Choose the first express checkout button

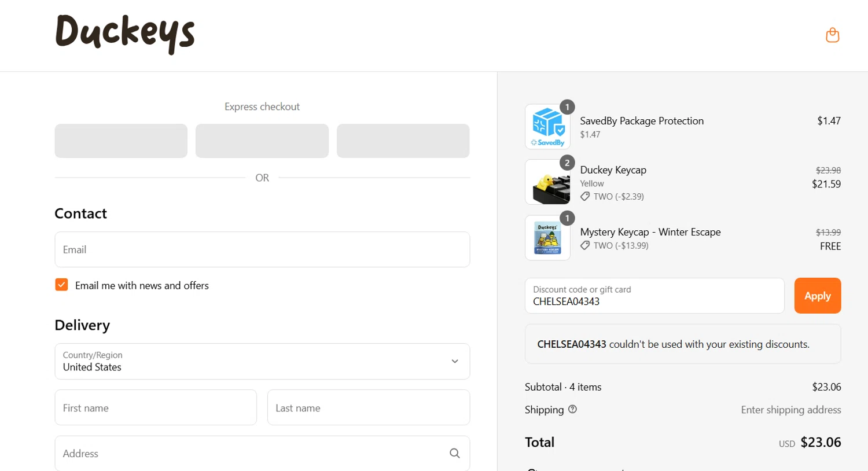[x=121, y=141]
